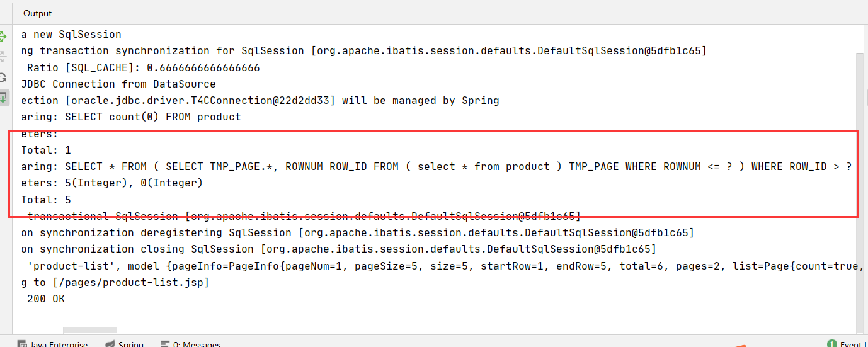This screenshot has height=347, width=868.
Task: Click the Messages list icon
Action: tap(165, 344)
